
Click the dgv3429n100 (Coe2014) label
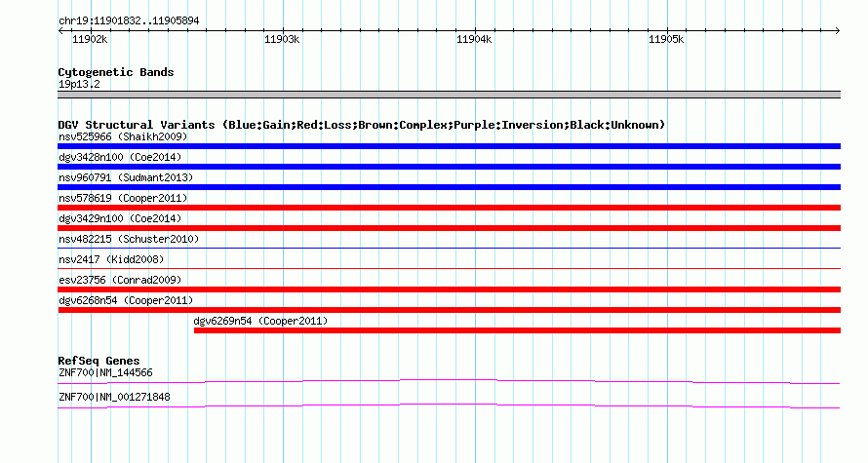(120, 218)
